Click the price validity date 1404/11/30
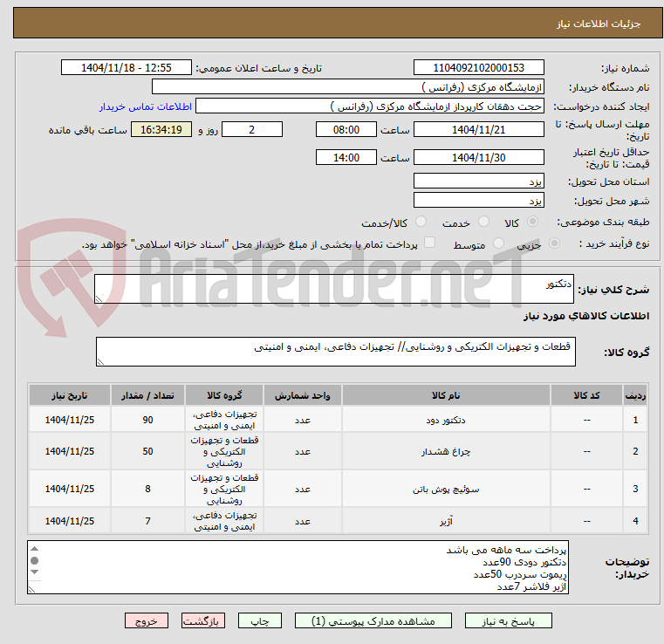Image resolution: width=664 pixels, height=644 pixels. coord(478,157)
